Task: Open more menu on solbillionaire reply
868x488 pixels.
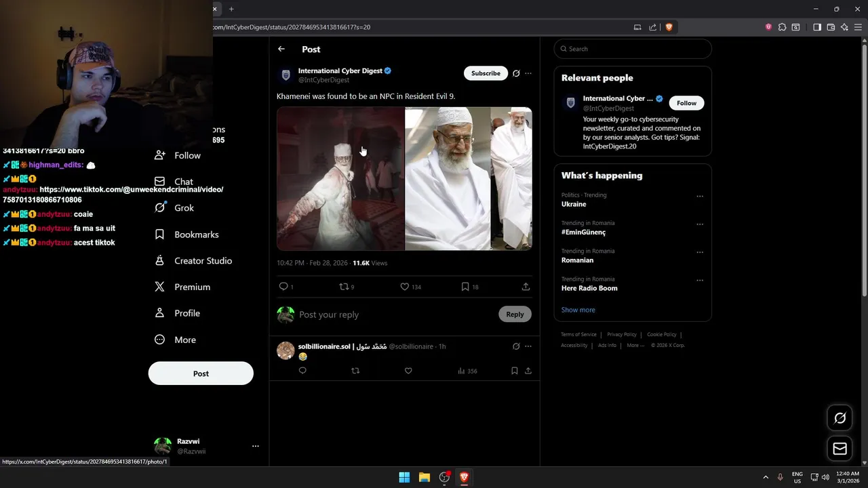Action: pyautogui.click(x=528, y=346)
